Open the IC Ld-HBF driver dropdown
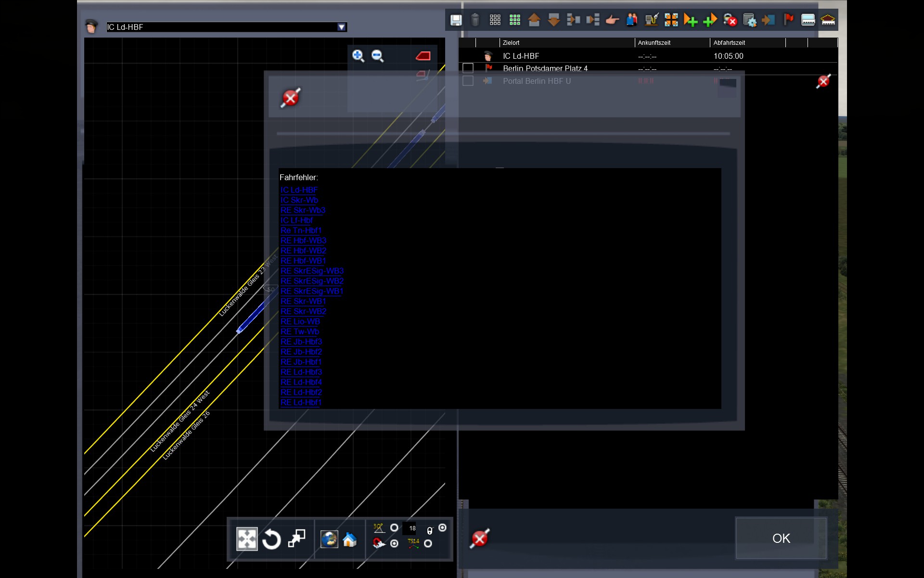The width and height of the screenshot is (924, 578). tap(341, 27)
